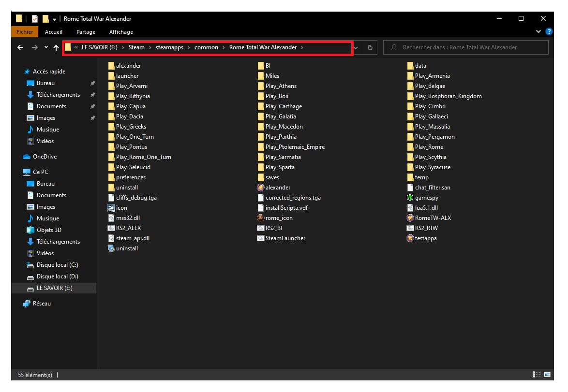The width and height of the screenshot is (568, 392).
Task: Open the Play_Rome folder
Action: point(425,147)
